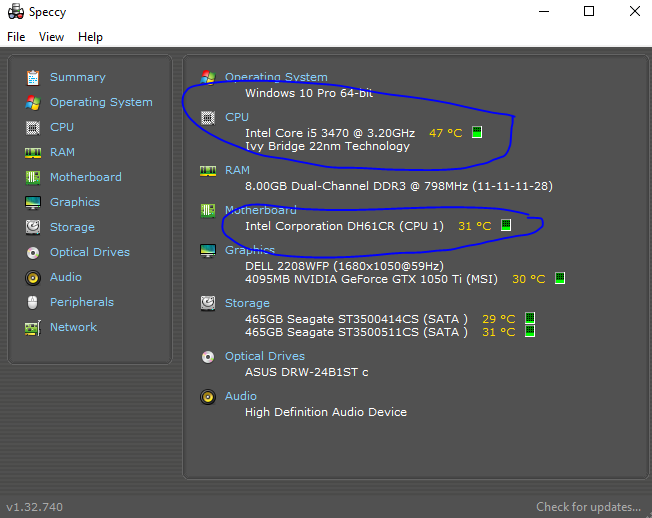Click Check for updates link
The image size is (652, 518).
click(588, 507)
